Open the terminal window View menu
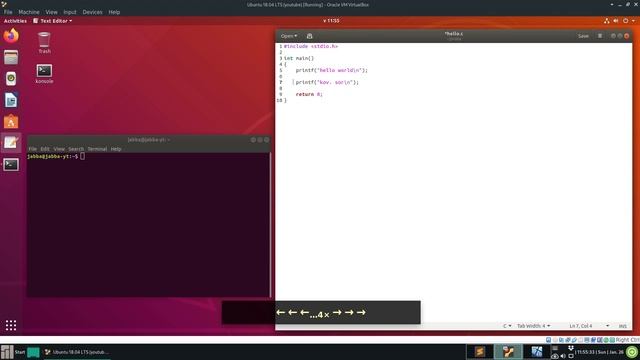This screenshot has width=640, height=360. pyautogui.click(x=59, y=149)
